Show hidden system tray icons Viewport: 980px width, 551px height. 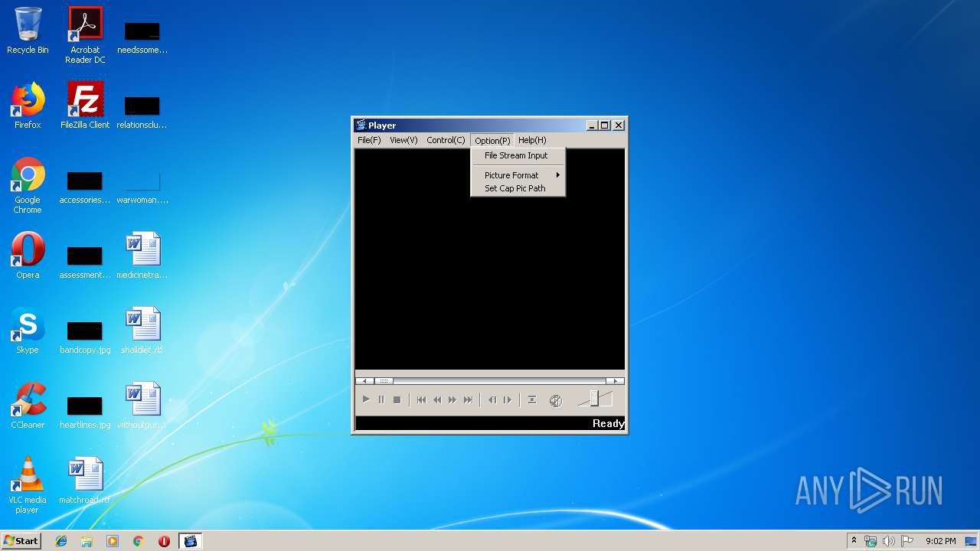pyautogui.click(x=854, y=540)
